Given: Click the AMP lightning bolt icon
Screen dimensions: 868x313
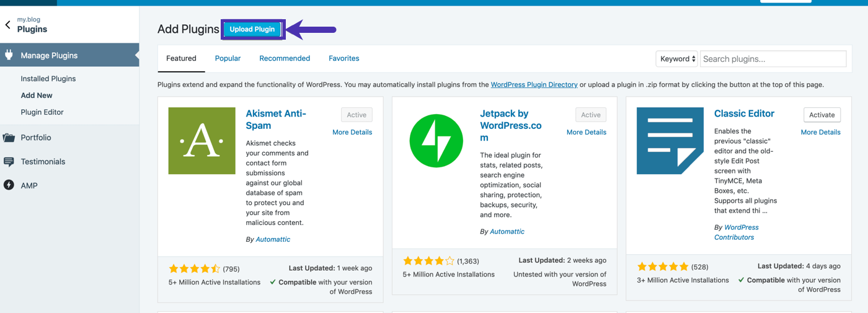Looking at the screenshot, I should 9,185.
